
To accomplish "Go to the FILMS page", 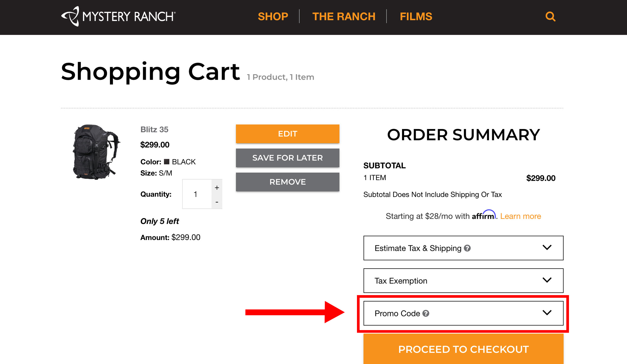I will pos(416,16).
